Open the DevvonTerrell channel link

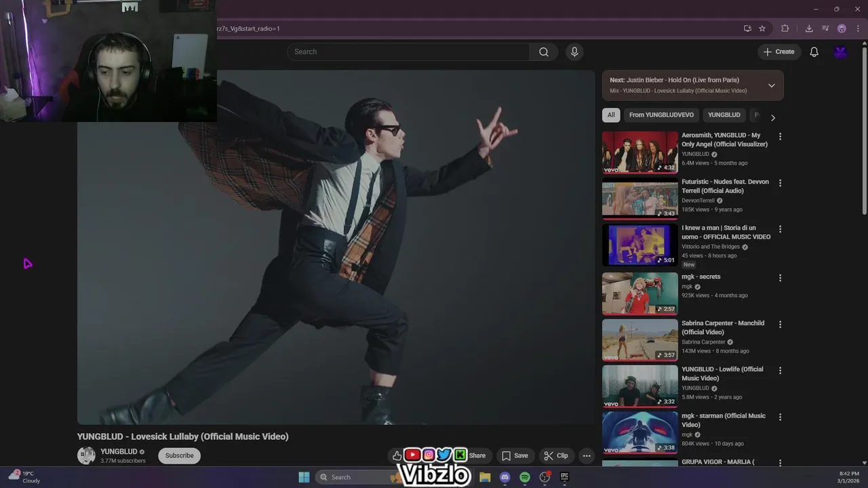pos(698,201)
